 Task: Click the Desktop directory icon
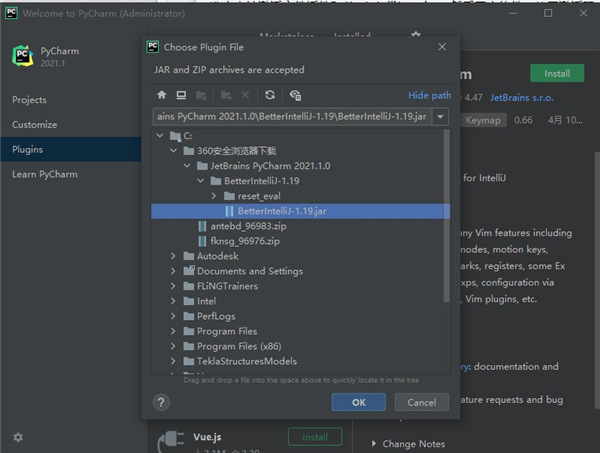pos(181,95)
